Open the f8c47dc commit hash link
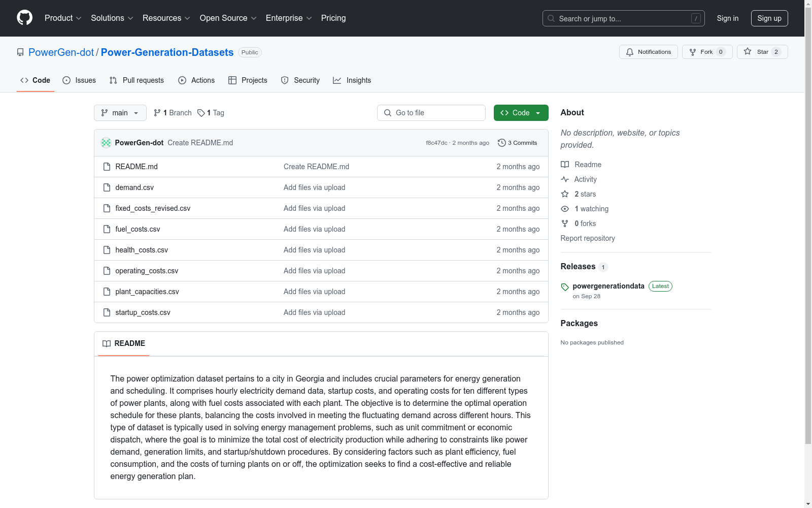This screenshot has width=812, height=508. pyautogui.click(x=436, y=143)
